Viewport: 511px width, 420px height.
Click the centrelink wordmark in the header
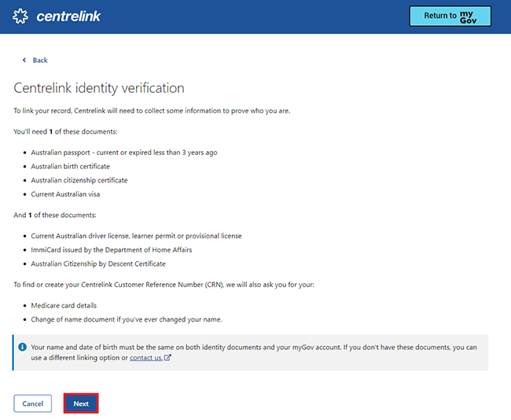[x=68, y=17]
